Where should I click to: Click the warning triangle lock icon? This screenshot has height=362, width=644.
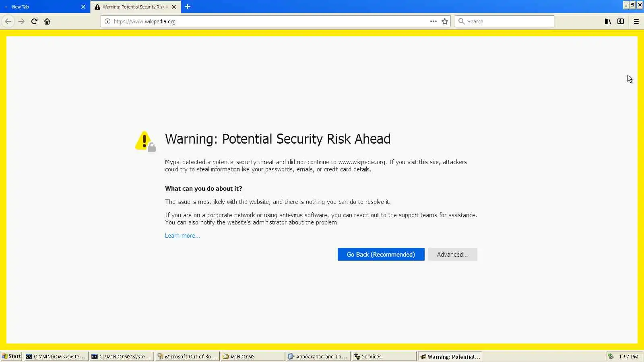coord(145,141)
